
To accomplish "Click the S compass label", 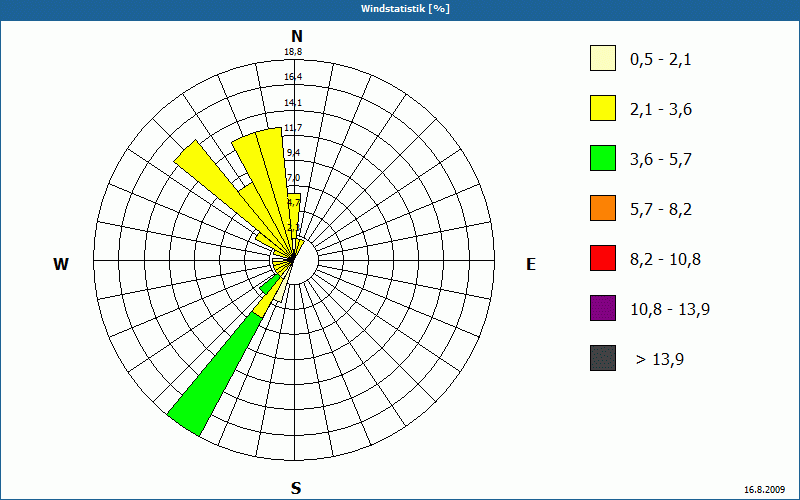I will 296,488.
